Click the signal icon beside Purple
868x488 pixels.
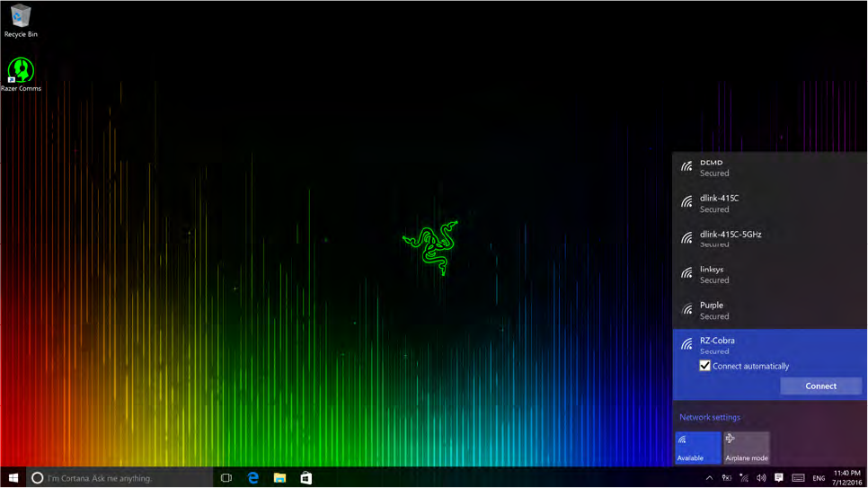click(x=686, y=309)
